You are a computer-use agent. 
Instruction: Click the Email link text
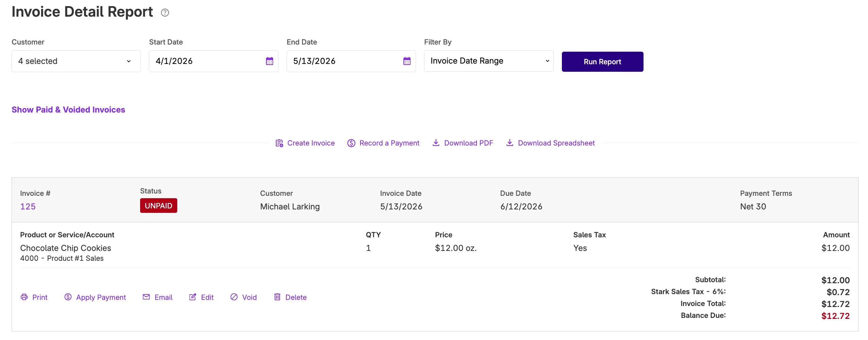click(x=164, y=297)
